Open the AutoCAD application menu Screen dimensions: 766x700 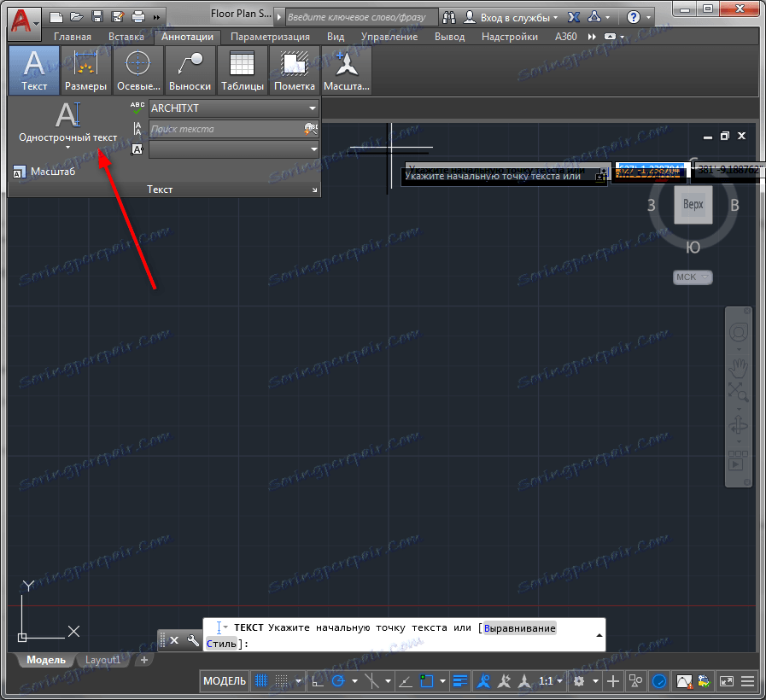point(23,21)
